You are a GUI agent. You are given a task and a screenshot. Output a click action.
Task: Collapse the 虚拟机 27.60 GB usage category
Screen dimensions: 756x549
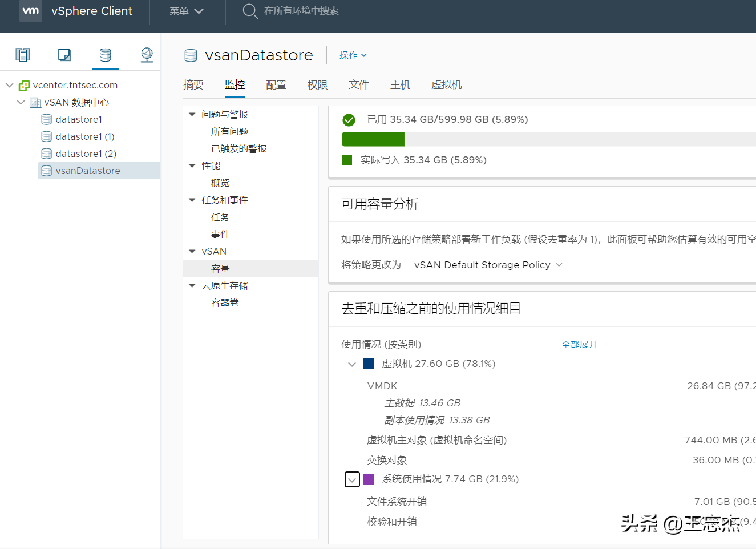click(x=352, y=364)
